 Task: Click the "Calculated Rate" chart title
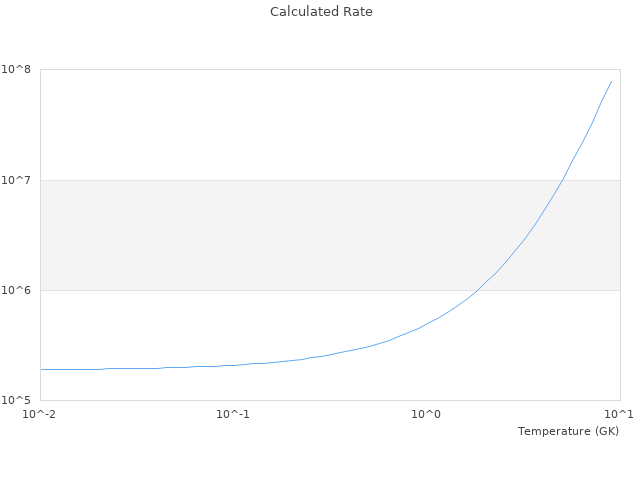pyautogui.click(x=321, y=12)
